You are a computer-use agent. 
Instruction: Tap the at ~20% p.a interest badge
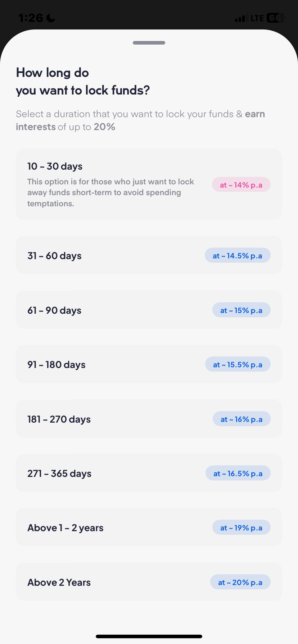[x=240, y=582]
